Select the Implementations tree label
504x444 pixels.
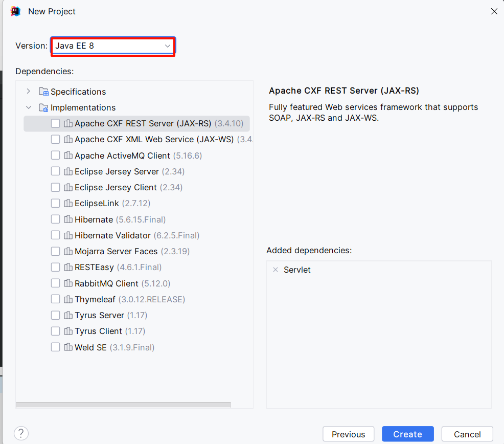pyautogui.click(x=83, y=107)
